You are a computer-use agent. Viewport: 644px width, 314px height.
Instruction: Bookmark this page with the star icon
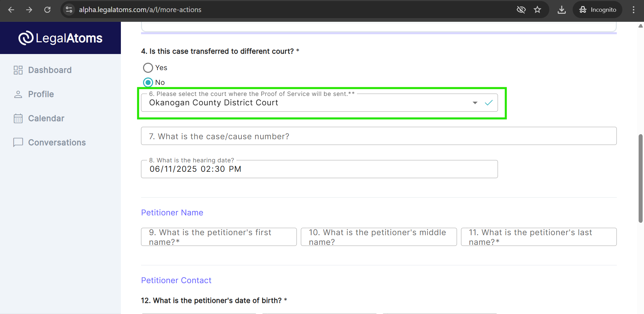pos(538,10)
